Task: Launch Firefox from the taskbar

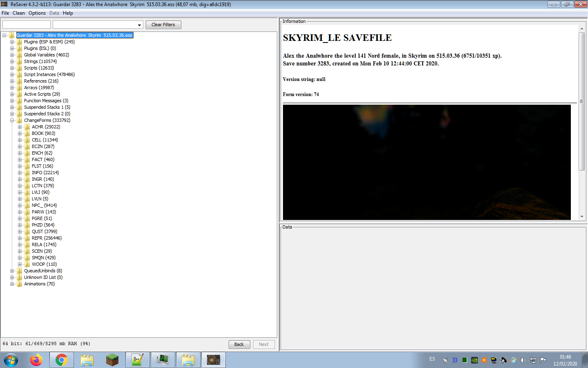Action: 36,360
